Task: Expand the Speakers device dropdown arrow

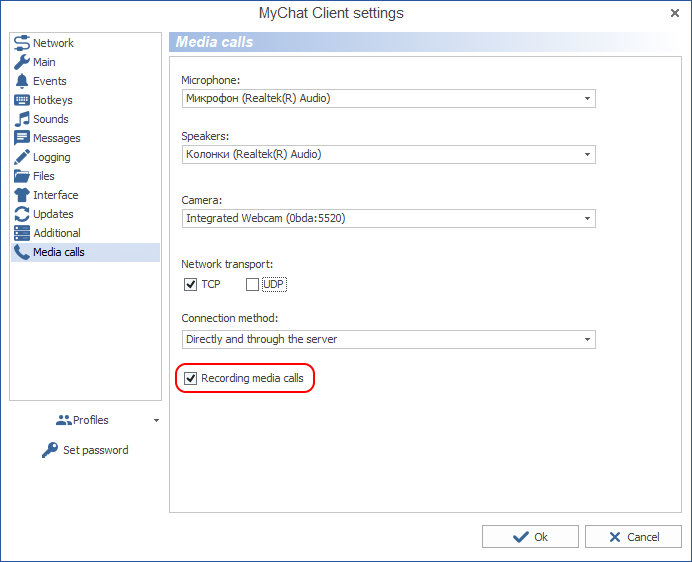Action: point(587,155)
